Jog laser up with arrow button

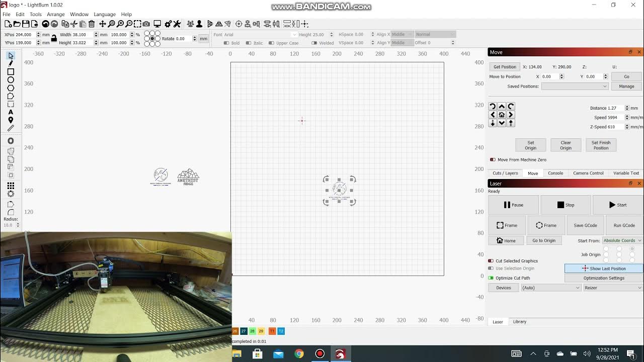pyautogui.click(x=502, y=106)
